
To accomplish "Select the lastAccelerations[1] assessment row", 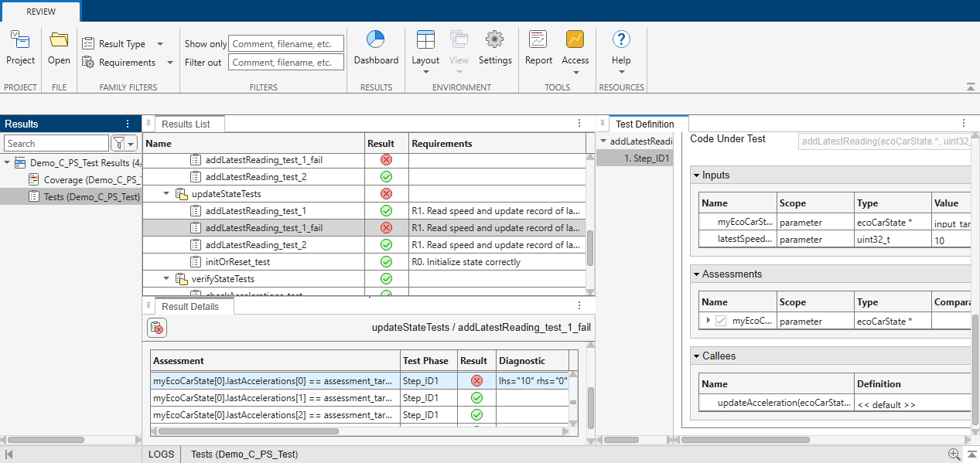I will coord(360,398).
